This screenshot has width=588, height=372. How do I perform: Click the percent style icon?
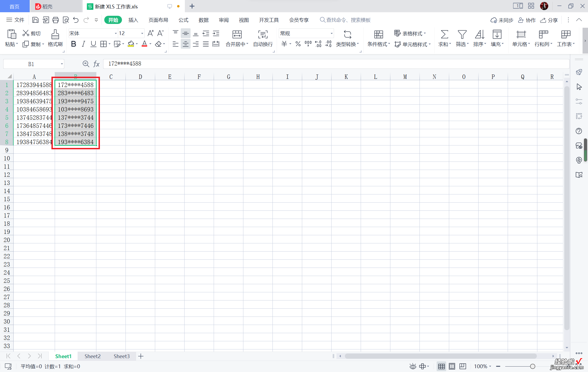click(x=298, y=44)
